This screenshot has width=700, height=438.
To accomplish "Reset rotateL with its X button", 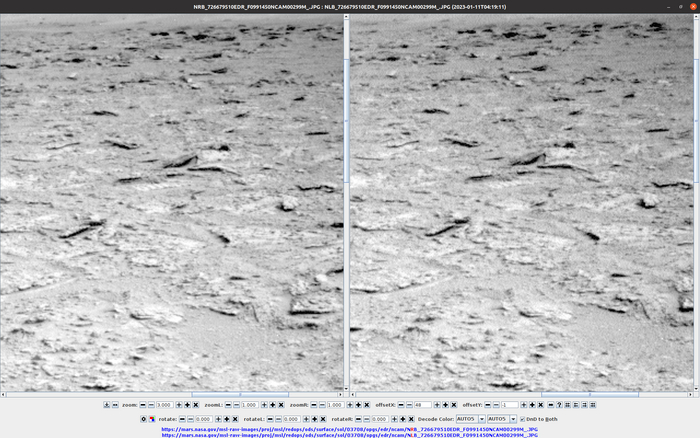I will 323,419.
